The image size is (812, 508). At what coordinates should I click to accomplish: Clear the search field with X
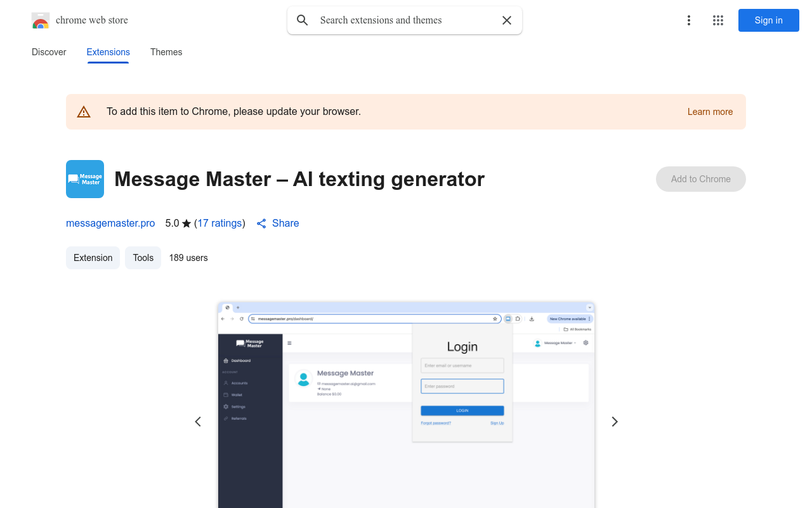tap(507, 20)
